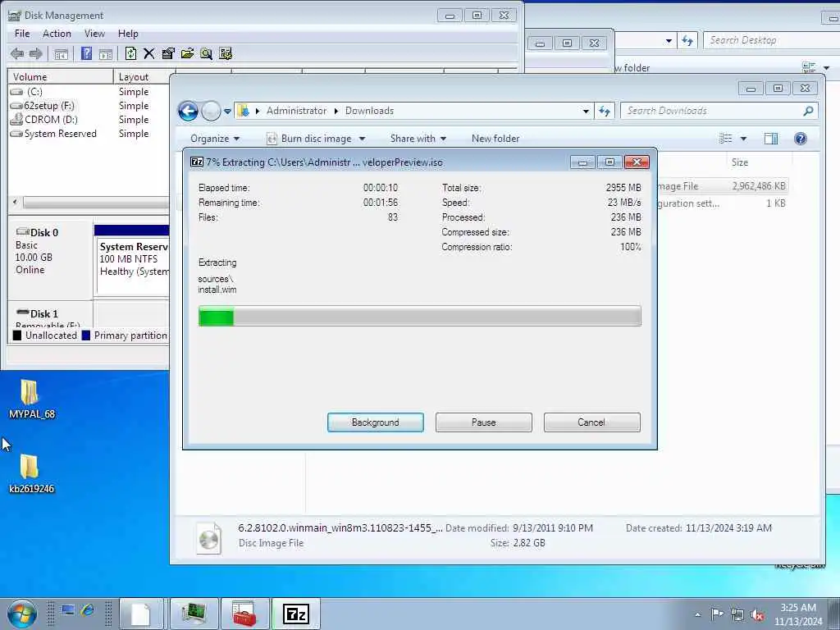Open the Action menu in Disk Management

57,34
